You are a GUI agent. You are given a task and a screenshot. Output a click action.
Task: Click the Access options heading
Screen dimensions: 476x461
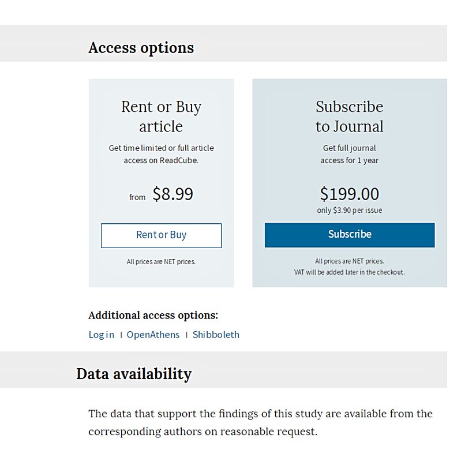tap(141, 47)
